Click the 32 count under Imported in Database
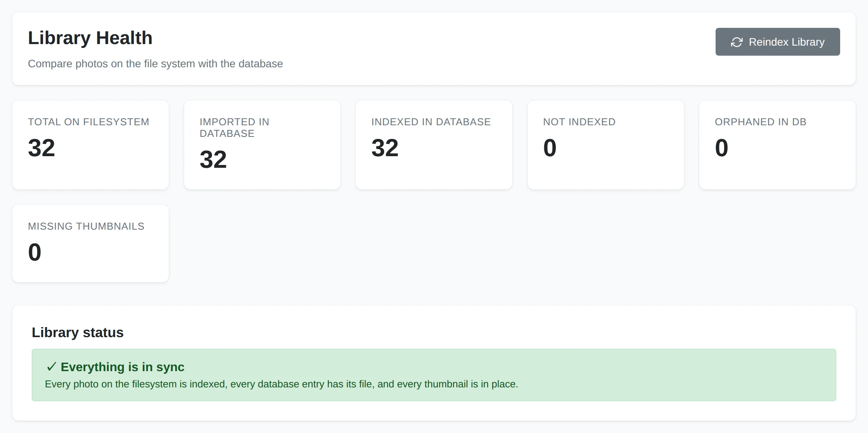 pos(213,159)
